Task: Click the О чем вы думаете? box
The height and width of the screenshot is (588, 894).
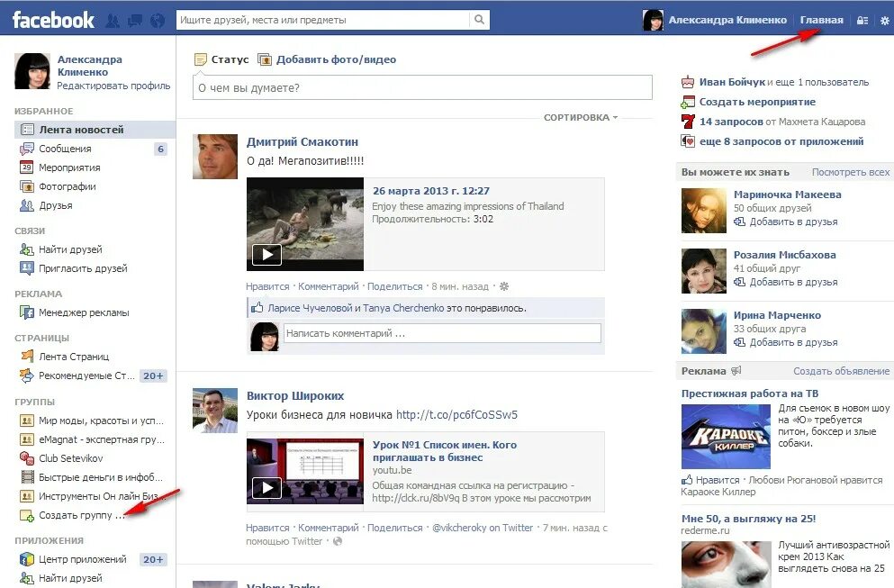Action: [x=422, y=88]
